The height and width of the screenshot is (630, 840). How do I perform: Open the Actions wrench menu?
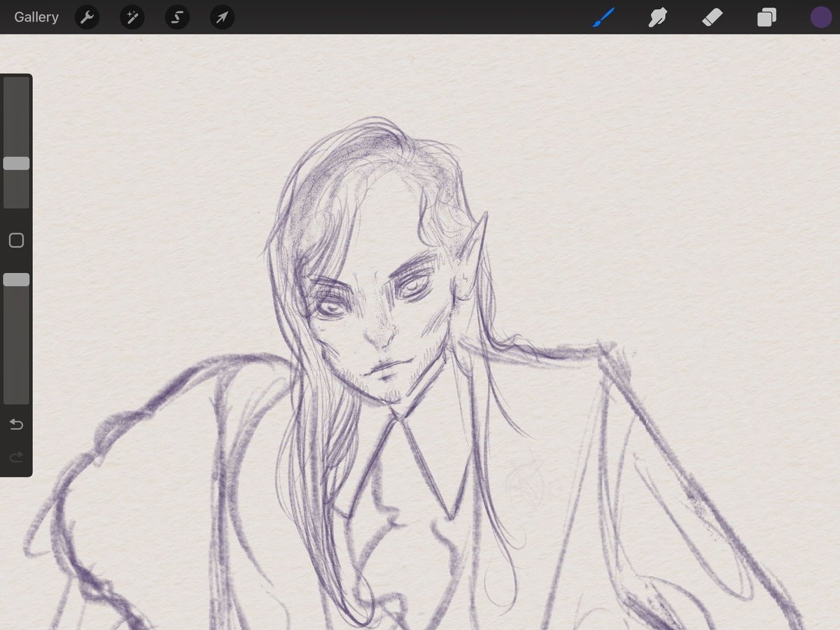coord(87,17)
